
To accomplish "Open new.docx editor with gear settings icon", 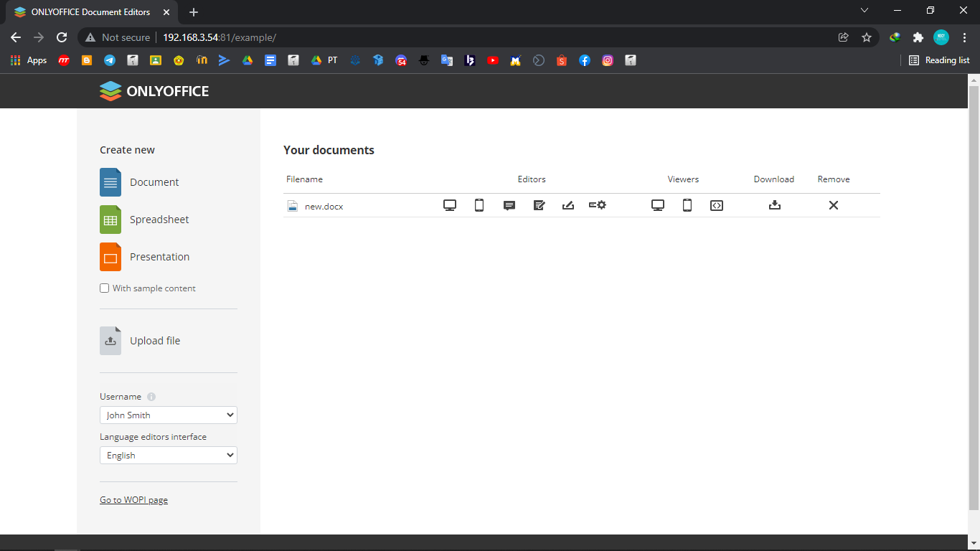I will [598, 205].
